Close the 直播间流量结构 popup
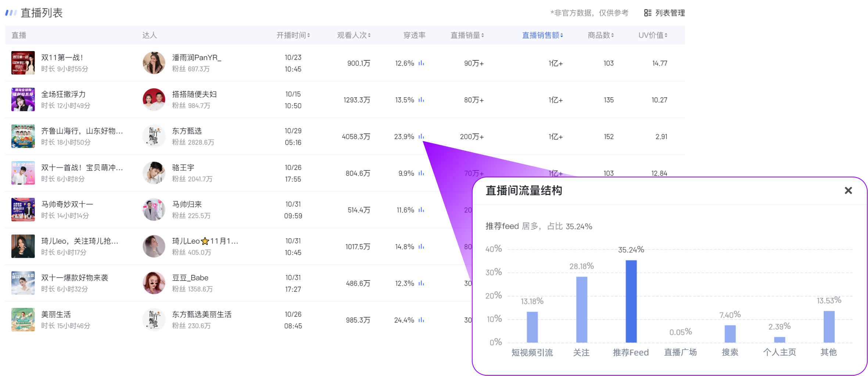This screenshot has height=376, width=868. (x=848, y=191)
